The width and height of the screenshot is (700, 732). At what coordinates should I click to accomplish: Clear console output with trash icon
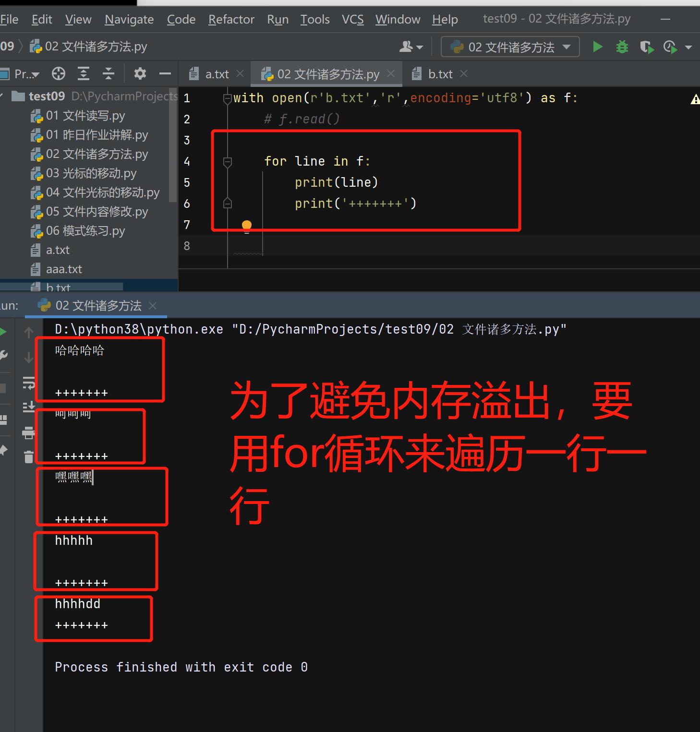click(x=29, y=457)
